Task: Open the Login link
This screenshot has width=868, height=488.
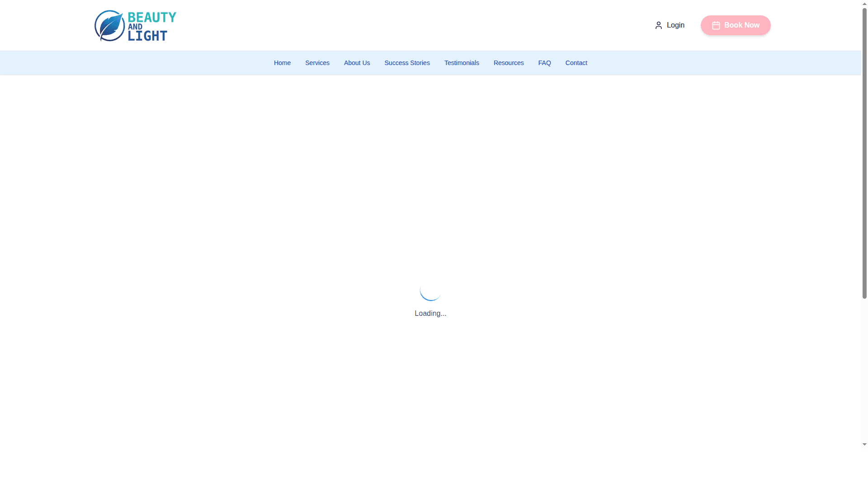Action: pos(675,25)
